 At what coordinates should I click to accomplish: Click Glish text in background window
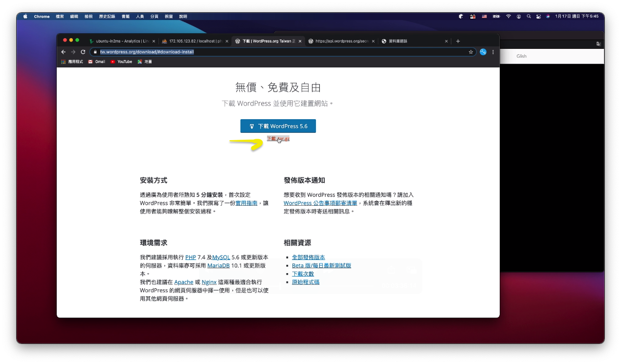(521, 56)
